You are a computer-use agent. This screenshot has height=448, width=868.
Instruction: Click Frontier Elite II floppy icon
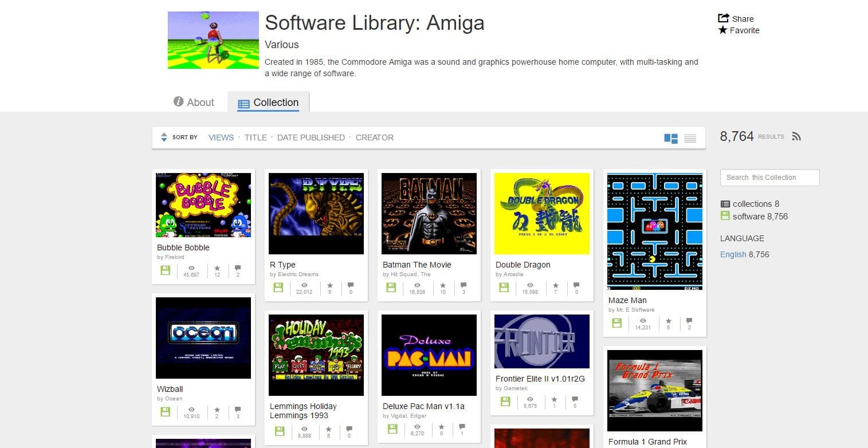[x=504, y=401]
